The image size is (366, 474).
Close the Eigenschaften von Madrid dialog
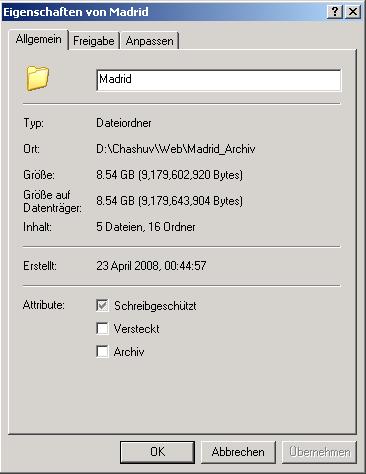(x=353, y=12)
